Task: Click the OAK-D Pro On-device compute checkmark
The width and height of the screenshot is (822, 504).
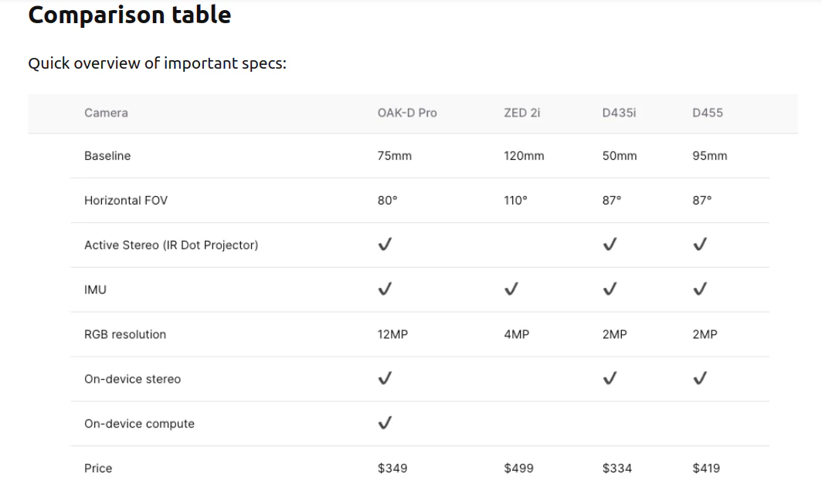Action: pos(384,423)
